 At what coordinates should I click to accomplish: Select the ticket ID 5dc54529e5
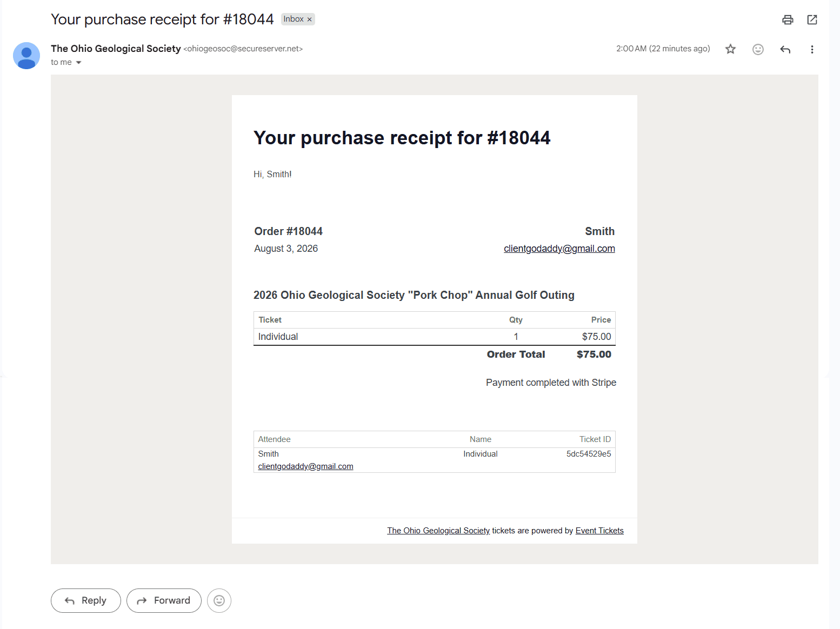[x=589, y=454]
